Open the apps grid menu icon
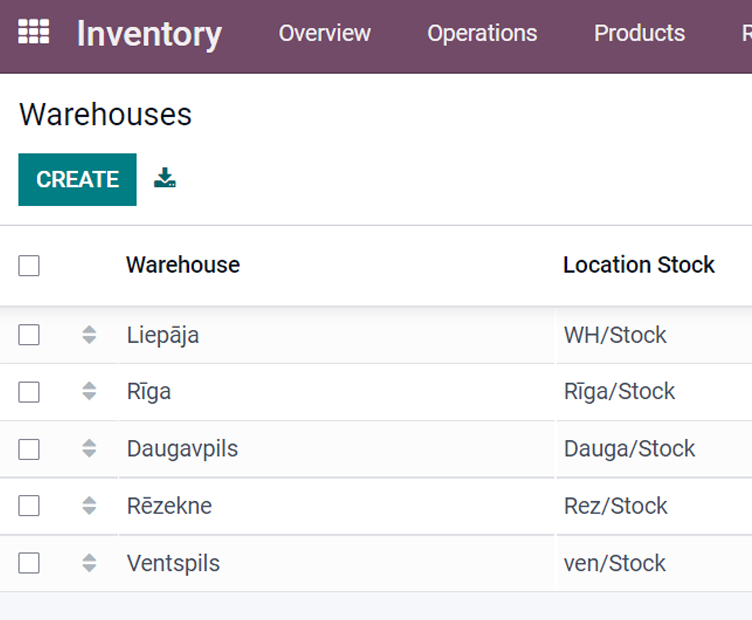Image resolution: width=752 pixels, height=620 pixels. coord(34,32)
